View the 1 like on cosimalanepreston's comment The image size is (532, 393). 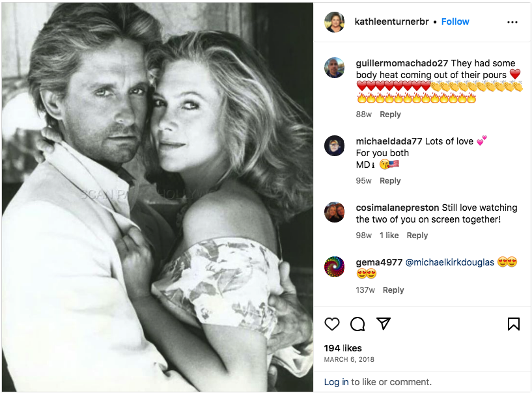pyautogui.click(x=389, y=236)
